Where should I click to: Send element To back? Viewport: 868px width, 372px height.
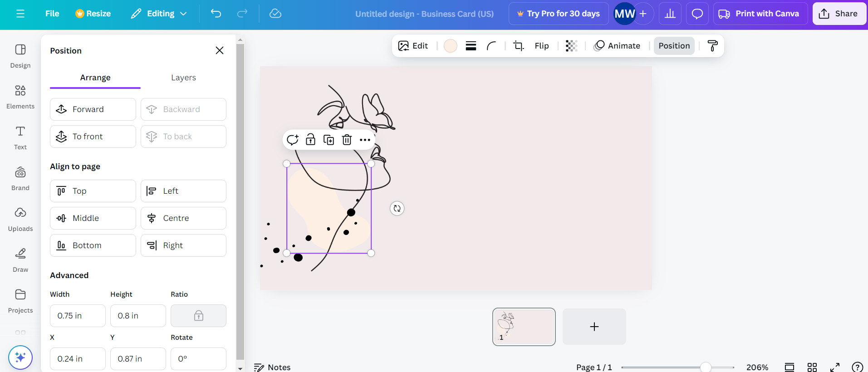coord(183,137)
